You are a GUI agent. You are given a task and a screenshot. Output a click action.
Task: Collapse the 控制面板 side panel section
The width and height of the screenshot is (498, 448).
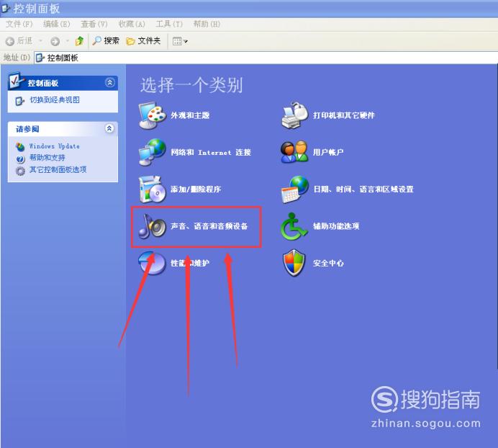tap(109, 83)
